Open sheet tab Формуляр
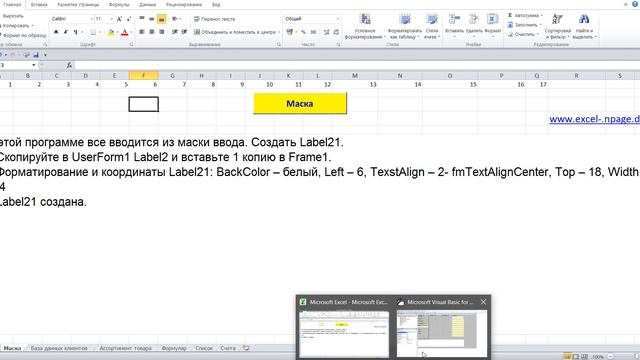640x360 pixels. pos(174,348)
